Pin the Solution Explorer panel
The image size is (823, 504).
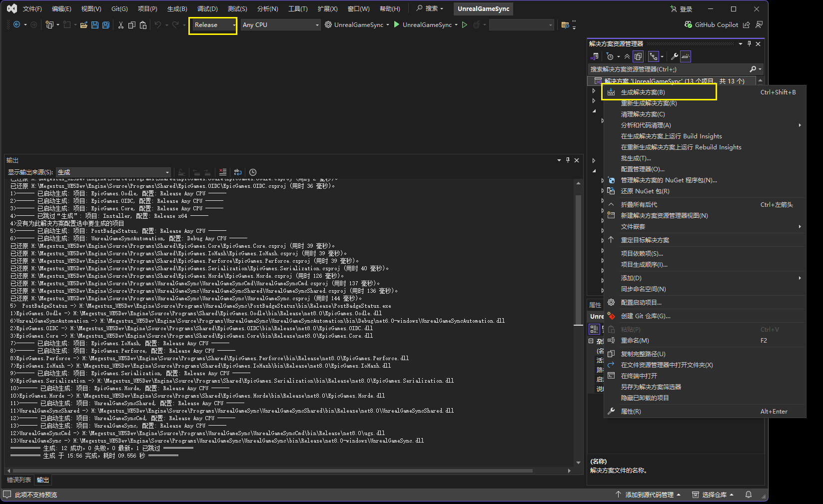[x=749, y=44]
